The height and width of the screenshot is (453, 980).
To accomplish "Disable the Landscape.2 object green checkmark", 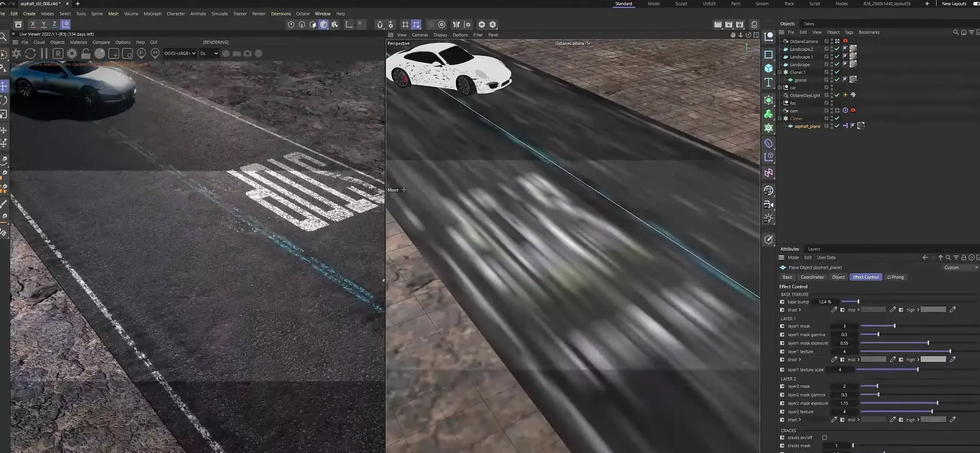I will [x=837, y=49].
